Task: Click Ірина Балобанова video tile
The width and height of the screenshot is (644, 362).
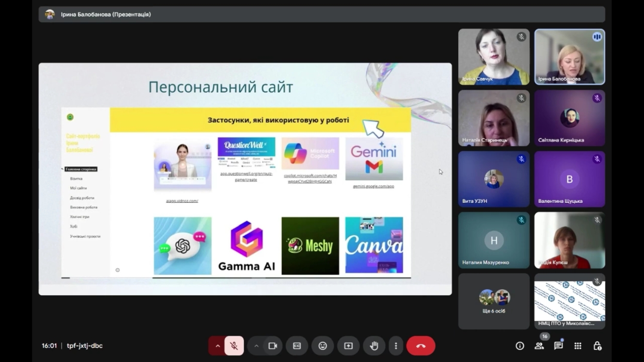Action: click(x=570, y=57)
